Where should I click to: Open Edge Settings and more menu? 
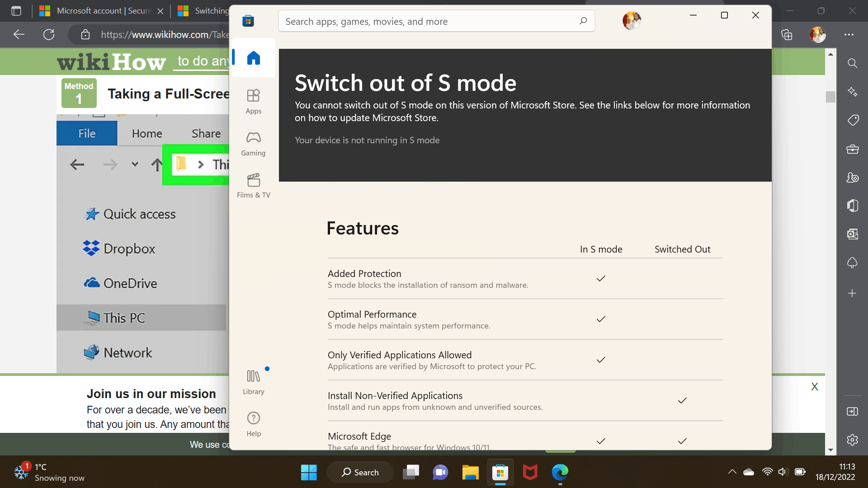(x=849, y=34)
